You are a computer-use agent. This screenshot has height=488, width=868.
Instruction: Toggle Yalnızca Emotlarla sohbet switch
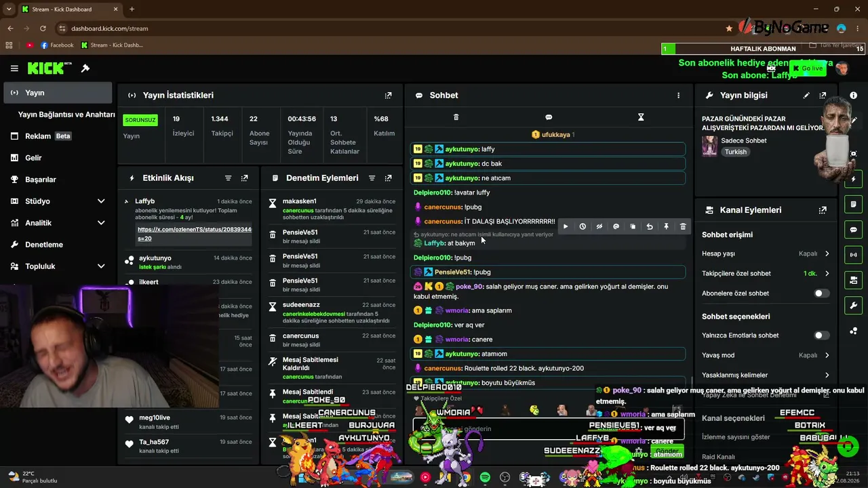tap(821, 335)
